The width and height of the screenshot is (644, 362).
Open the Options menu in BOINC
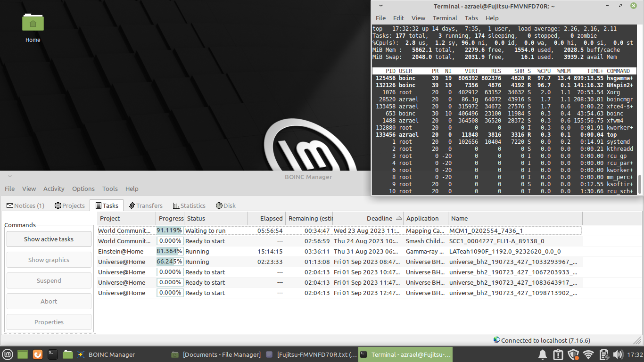83,189
